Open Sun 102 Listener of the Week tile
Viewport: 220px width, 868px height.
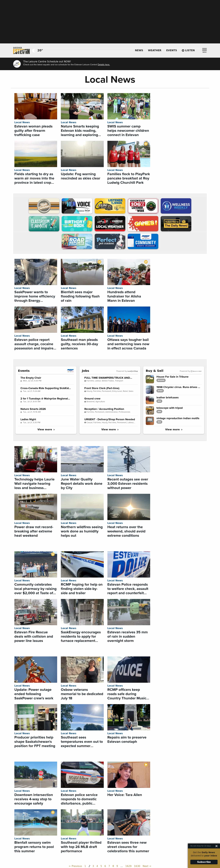coord(110,206)
